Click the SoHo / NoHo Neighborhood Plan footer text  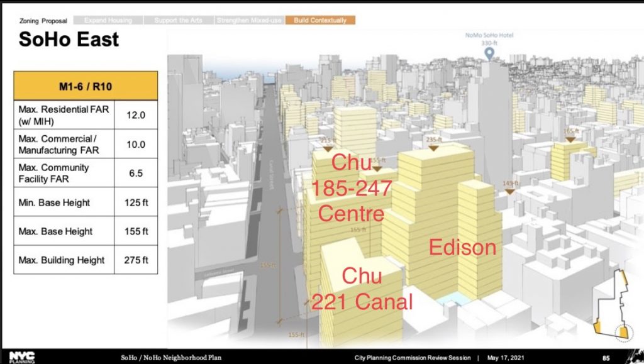171,357
